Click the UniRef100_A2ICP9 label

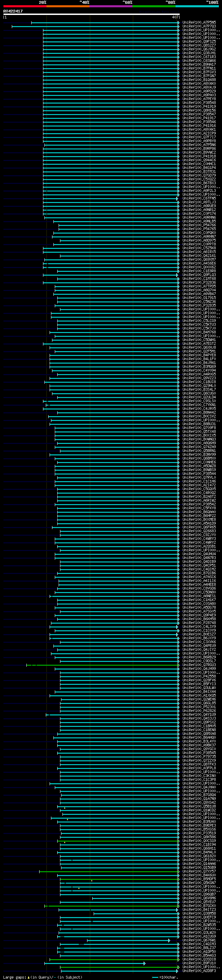click(199, 133)
